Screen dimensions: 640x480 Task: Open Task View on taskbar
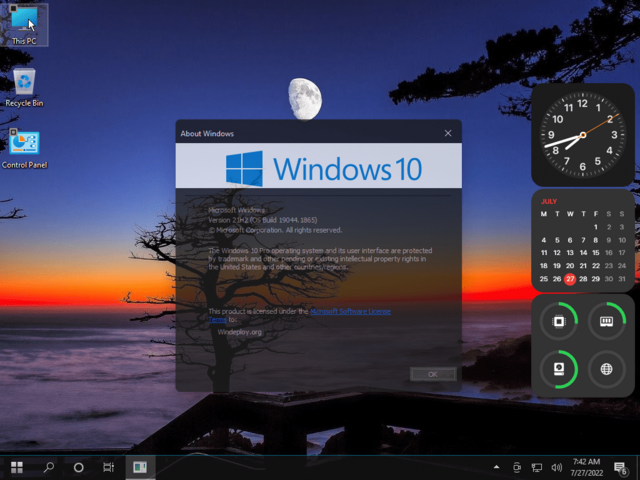tap(109, 467)
